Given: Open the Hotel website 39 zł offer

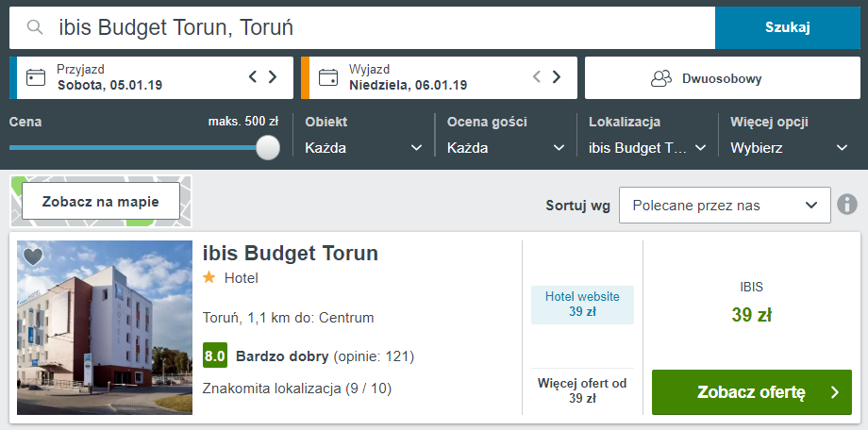Looking at the screenshot, I should 582,305.
